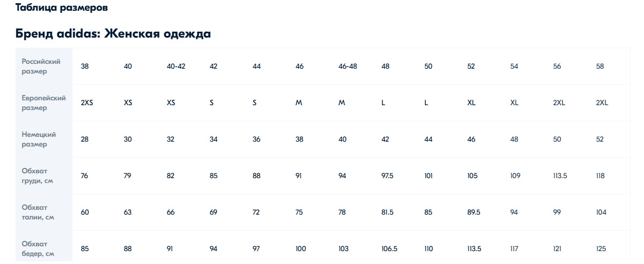Click hip measurement 125 cell

pos(601,249)
